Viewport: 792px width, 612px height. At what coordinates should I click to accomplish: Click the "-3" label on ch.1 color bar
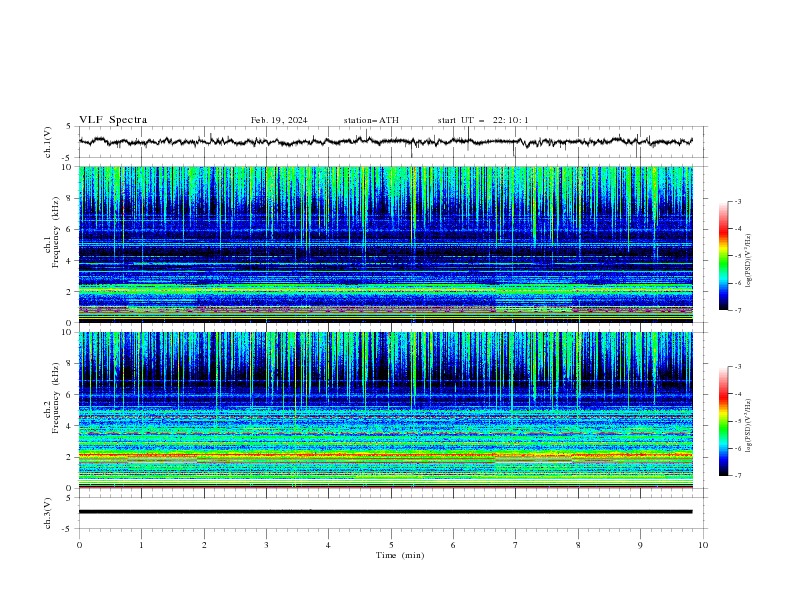(737, 201)
